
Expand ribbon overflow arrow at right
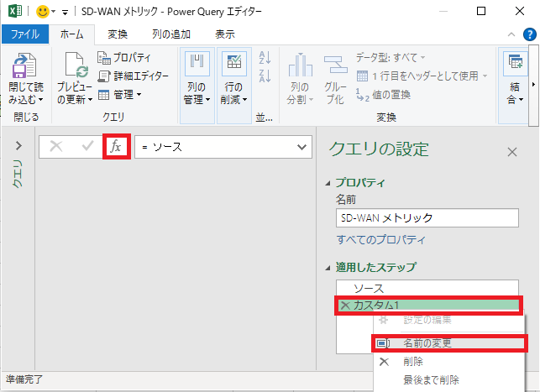coord(534,84)
